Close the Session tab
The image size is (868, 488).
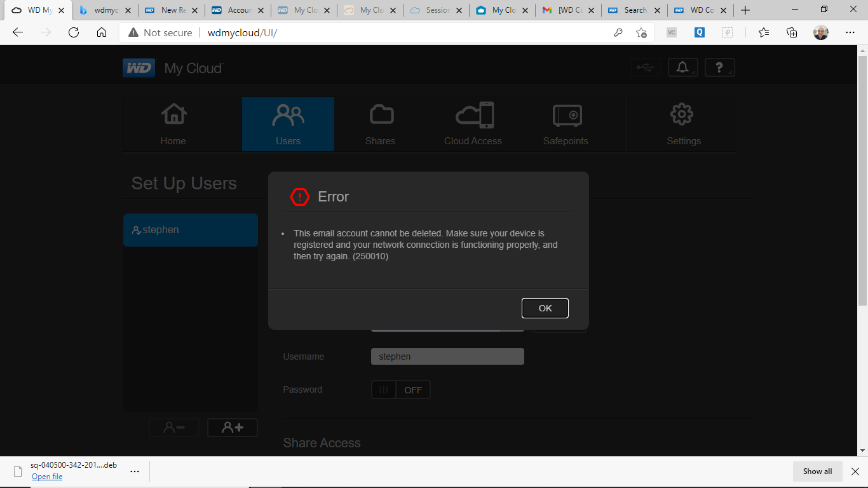point(459,10)
